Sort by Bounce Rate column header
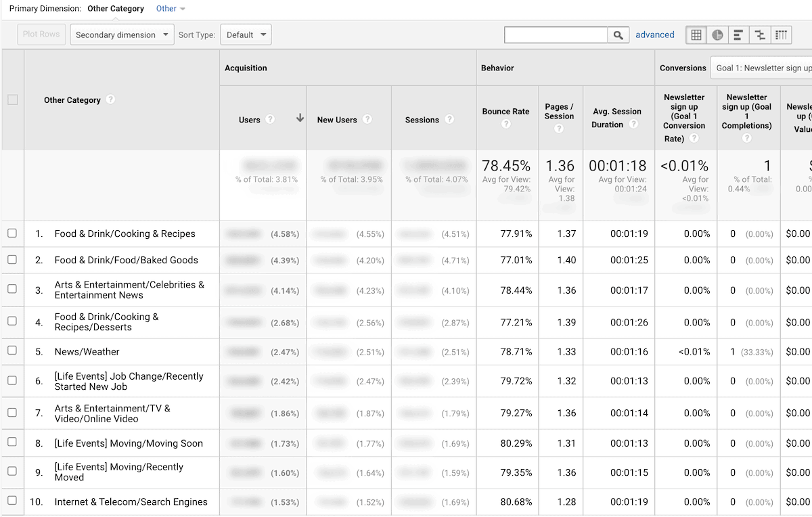The width and height of the screenshot is (812, 517). point(506,111)
